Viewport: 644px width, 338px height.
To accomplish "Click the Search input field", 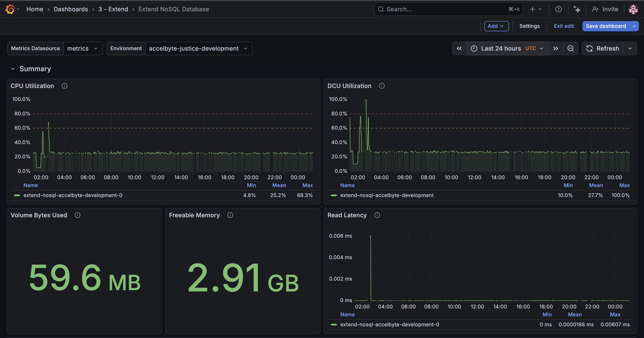I will [x=447, y=9].
